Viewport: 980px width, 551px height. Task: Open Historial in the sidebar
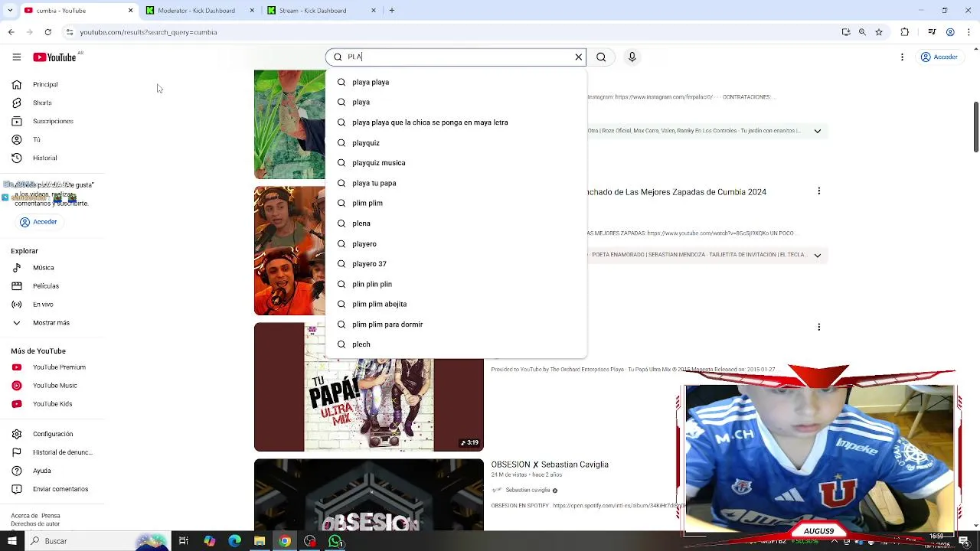pyautogui.click(x=44, y=158)
